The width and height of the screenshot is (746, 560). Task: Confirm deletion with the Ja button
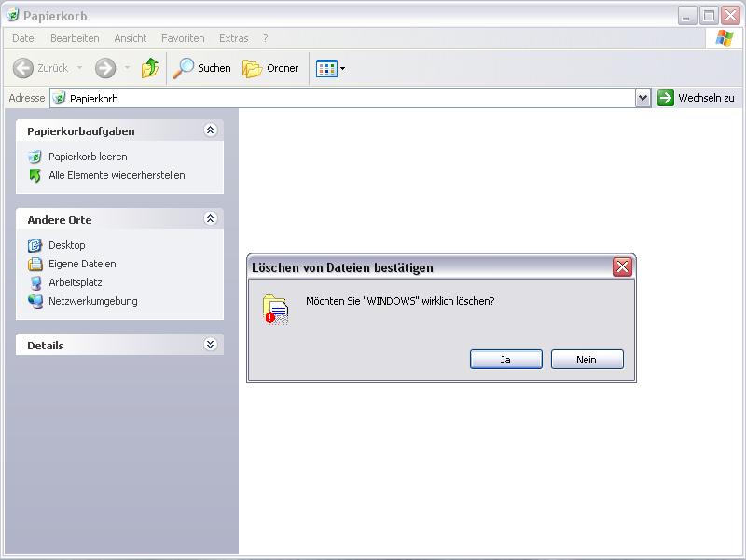(x=505, y=360)
